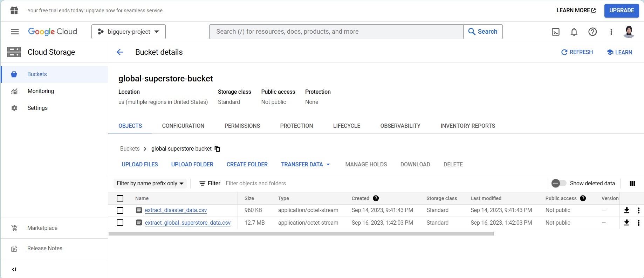This screenshot has width=644, height=278.
Task: Open Marketplace in the sidebar
Action: tap(55, 228)
